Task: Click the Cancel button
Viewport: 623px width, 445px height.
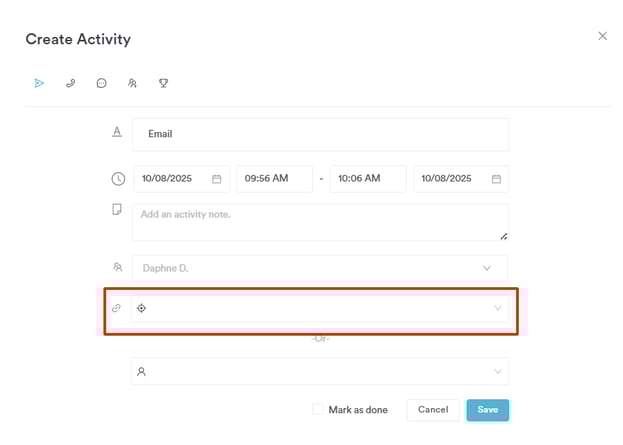Action: click(x=433, y=410)
